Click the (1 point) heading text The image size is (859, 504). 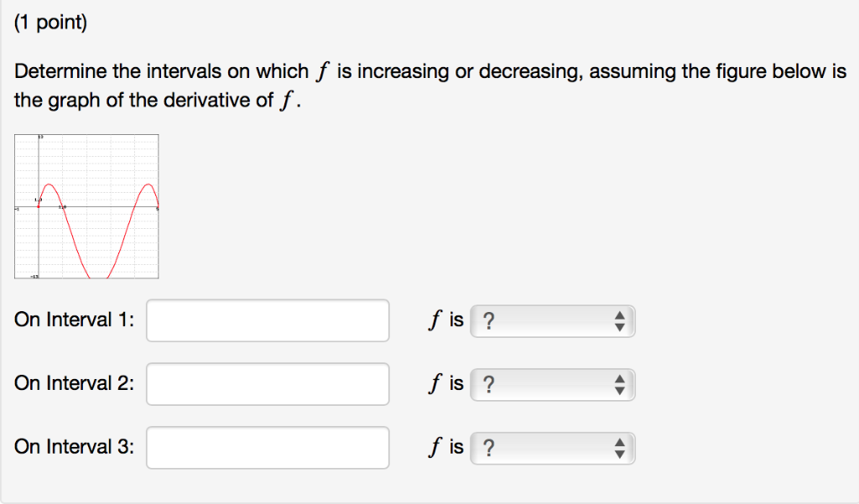50,23
